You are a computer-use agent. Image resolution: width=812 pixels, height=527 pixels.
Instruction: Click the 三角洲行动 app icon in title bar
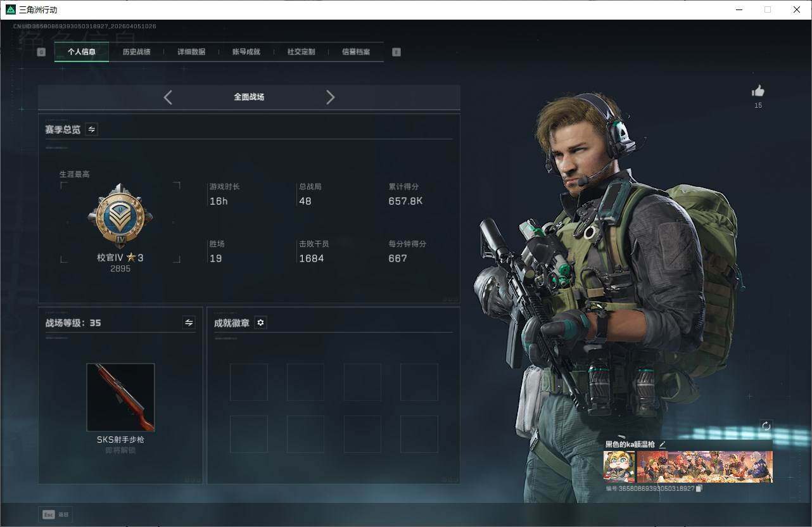pos(11,10)
